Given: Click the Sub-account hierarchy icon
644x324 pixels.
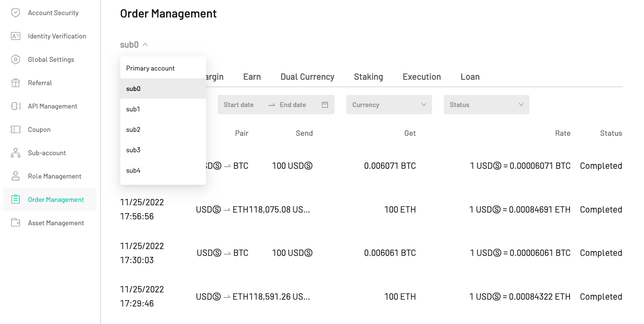Looking at the screenshot, I should click(x=16, y=153).
